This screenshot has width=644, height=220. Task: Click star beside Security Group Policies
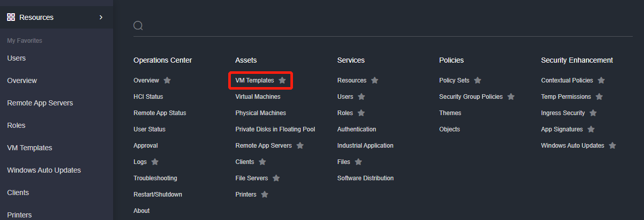(x=511, y=97)
